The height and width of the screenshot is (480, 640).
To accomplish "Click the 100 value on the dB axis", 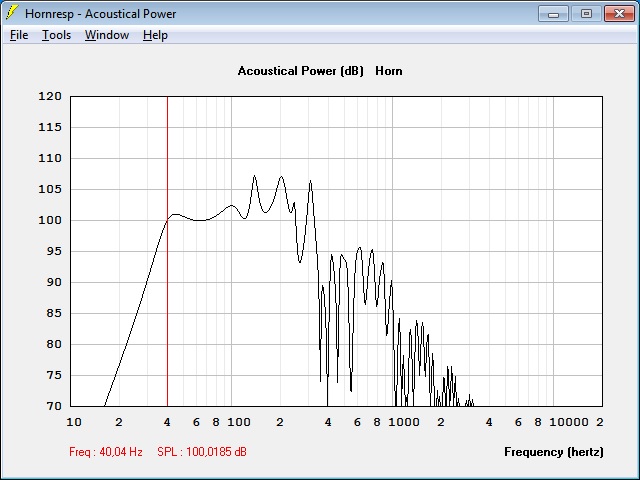I will (x=50, y=220).
